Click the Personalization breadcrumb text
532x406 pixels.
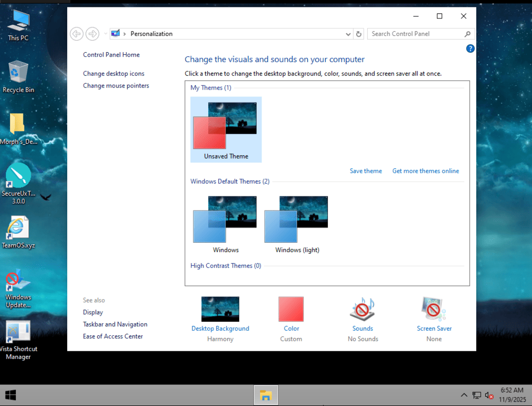(x=151, y=34)
